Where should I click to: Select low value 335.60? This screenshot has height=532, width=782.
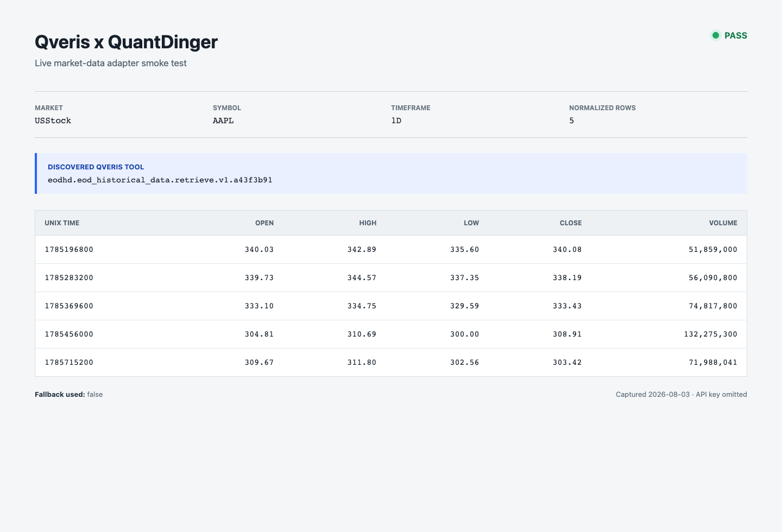tap(464, 250)
